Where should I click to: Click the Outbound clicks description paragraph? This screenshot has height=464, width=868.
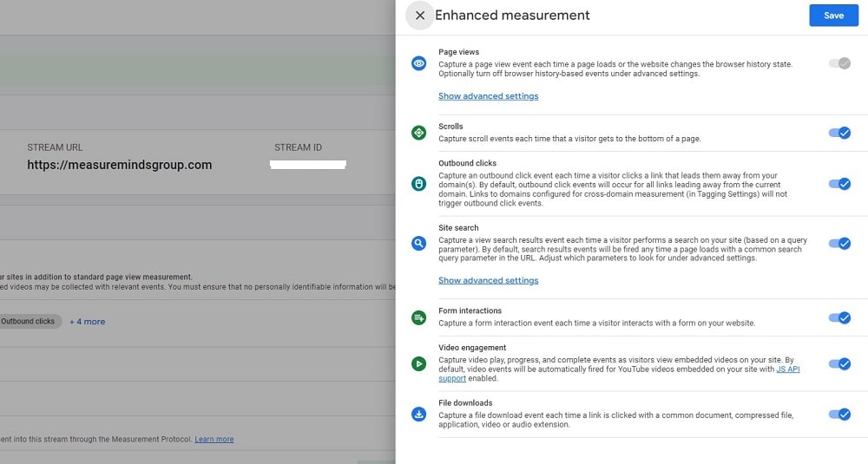[x=613, y=189]
